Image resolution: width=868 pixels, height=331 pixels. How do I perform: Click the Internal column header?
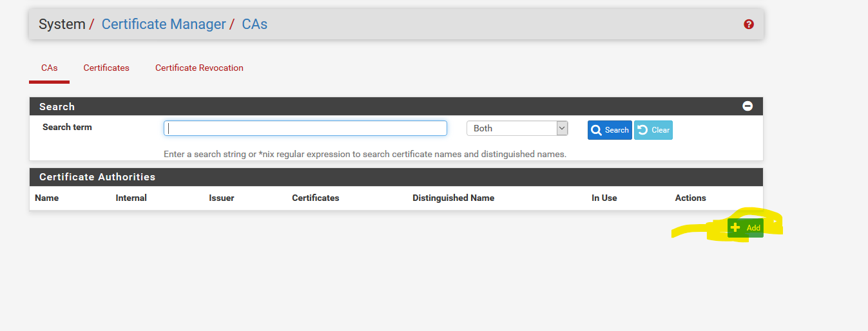[x=131, y=198]
